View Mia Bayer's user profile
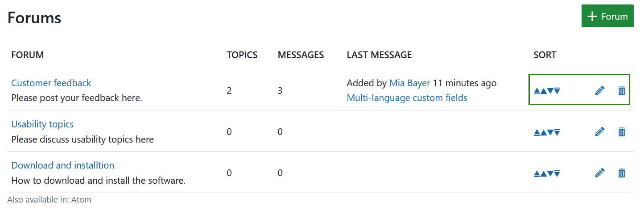This screenshot has width=644, height=211. 409,83
